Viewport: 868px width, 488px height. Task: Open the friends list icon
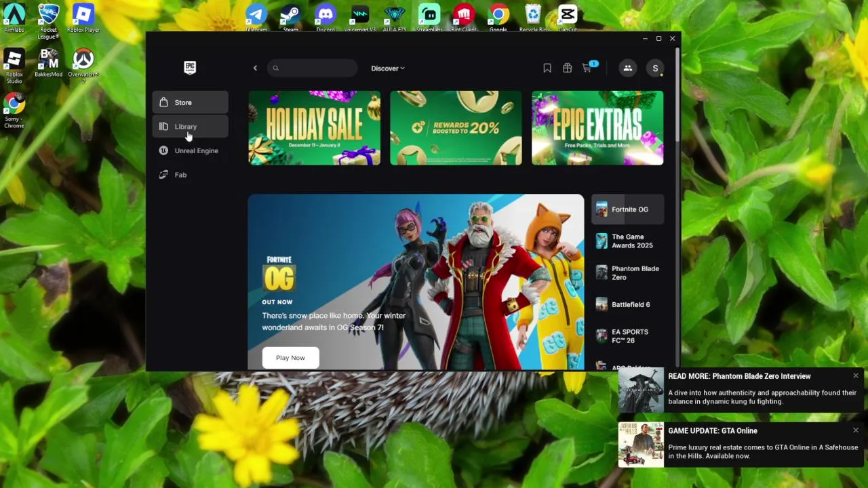coord(628,68)
